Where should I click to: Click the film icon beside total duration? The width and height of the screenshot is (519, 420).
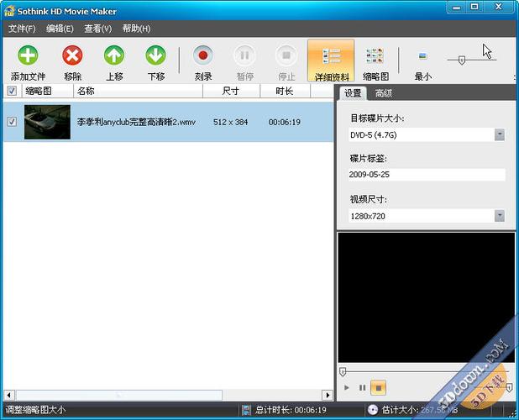tap(246, 410)
